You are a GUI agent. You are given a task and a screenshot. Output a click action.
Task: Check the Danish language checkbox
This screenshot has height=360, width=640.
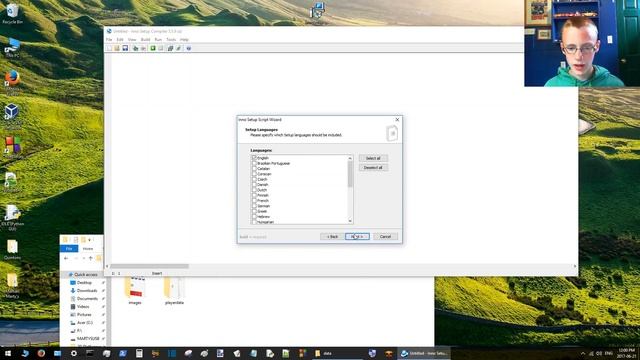point(254,184)
